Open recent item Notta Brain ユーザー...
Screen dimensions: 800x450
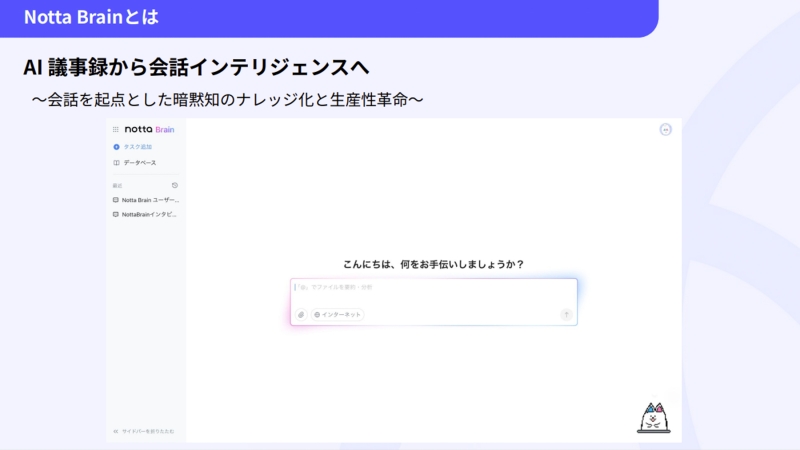pos(150,200)
